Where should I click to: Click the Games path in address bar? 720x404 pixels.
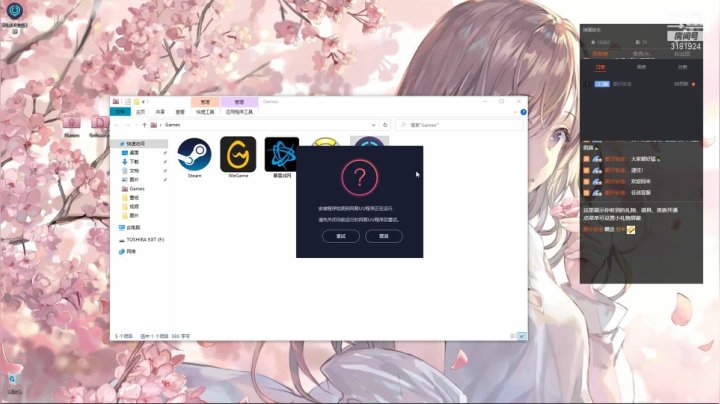click(x=173, y=125)
